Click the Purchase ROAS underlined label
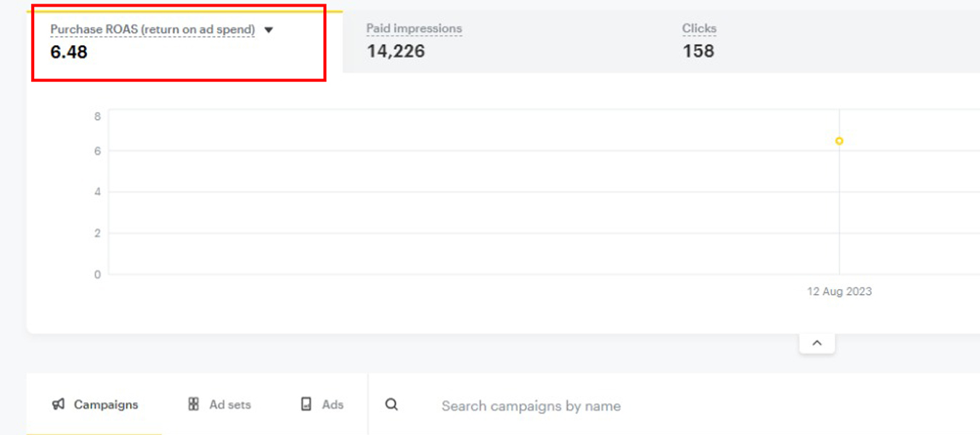This screenshot has height=435, width=980. point(152,30)
